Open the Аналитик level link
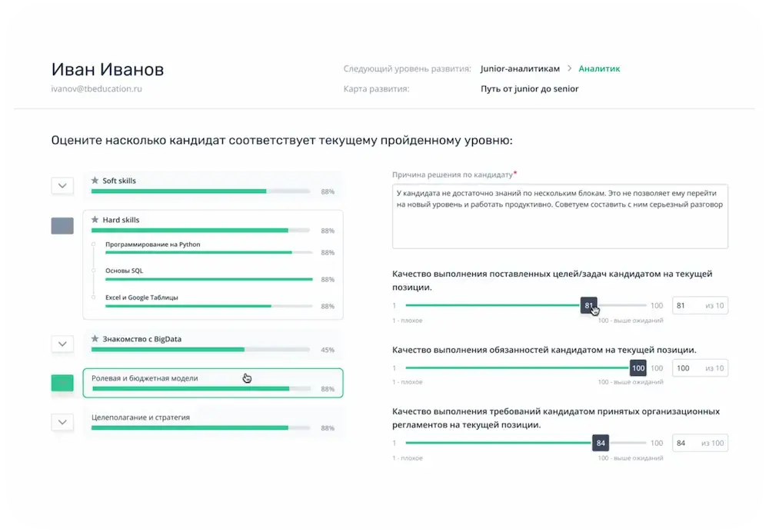769x532 pixels. point(599,68)
